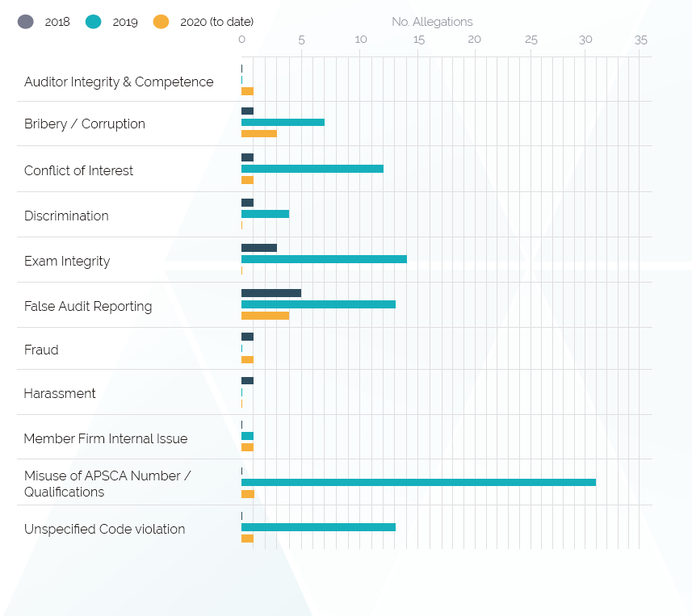
Task: Toggle the '2018' legend label text
Action: (57, 22)
